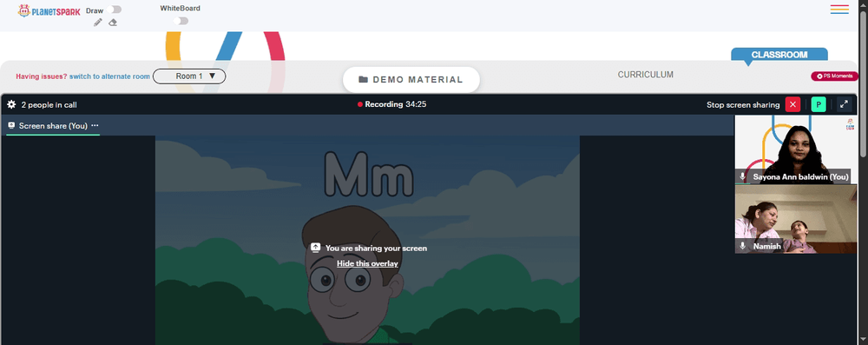868x345 pixels.
Task: Open the hamburger menu
Action: 839,10
